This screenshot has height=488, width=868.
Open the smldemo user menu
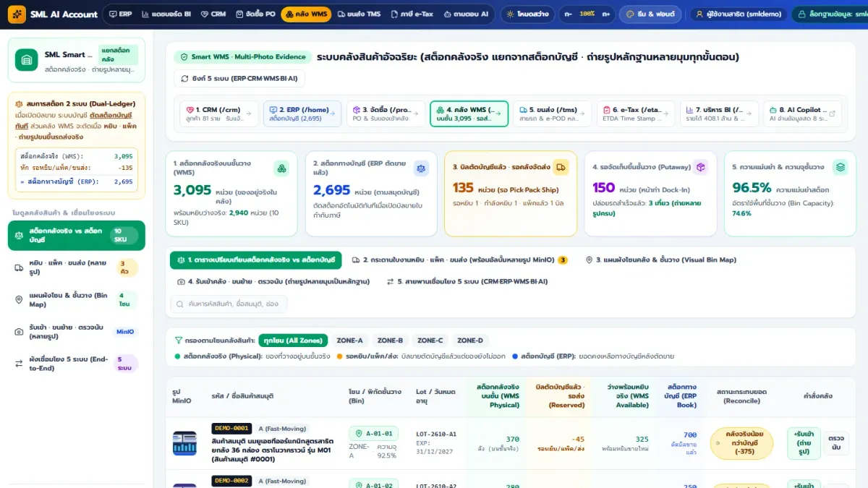point(736,14)
